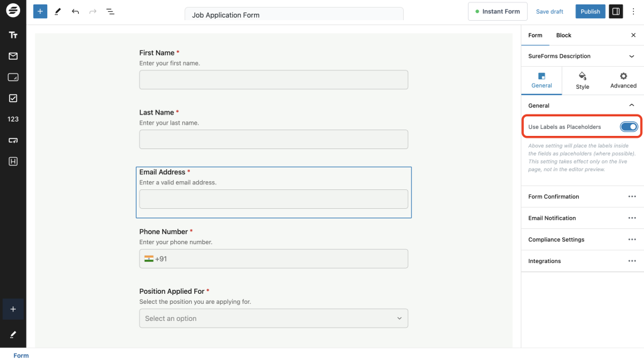Click the Edit pencil tool icon
This screenshot has height=363, width=644.
(58, 11)
